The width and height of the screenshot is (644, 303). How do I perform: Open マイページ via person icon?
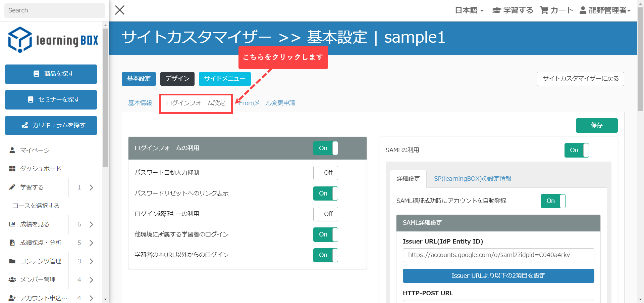point(12,150)
